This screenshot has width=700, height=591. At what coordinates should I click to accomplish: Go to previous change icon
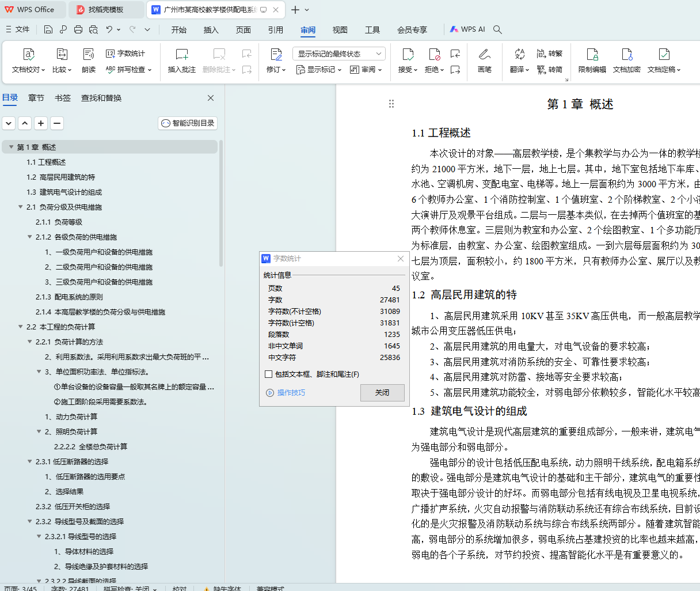pyautogui.click(x=455, y=54)
